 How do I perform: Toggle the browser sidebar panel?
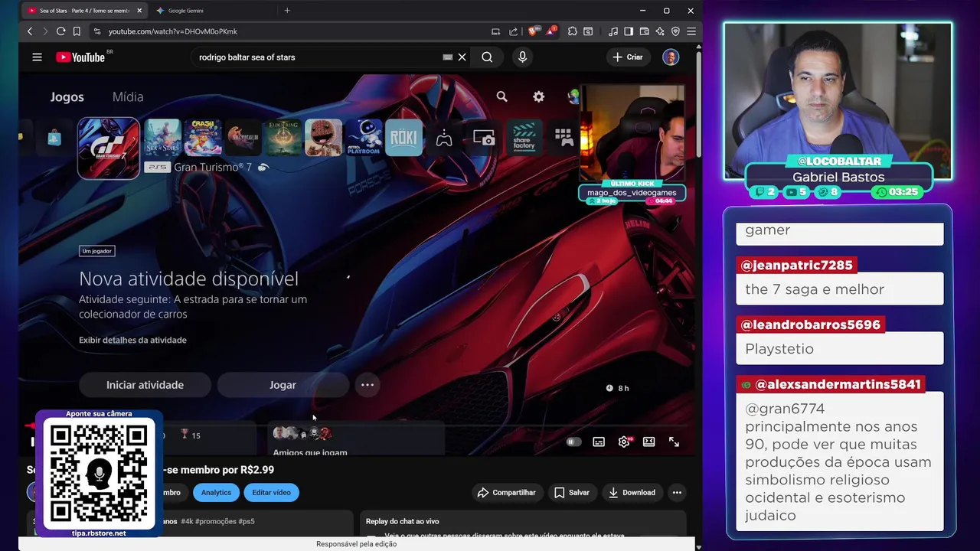pos(629,31)
